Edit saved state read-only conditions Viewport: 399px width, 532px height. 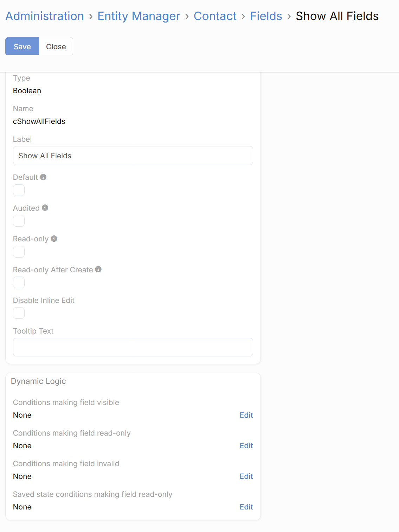point(246,507)
